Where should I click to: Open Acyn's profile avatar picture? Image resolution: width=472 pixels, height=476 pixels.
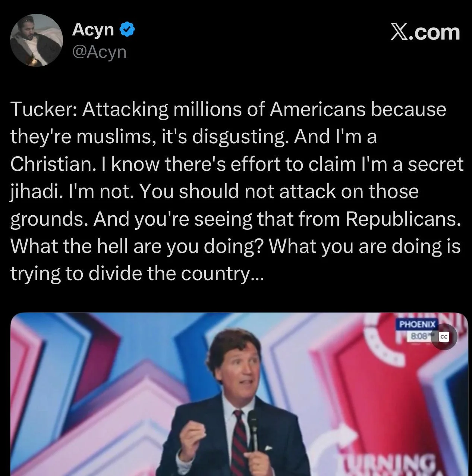(x=36, y=40)
